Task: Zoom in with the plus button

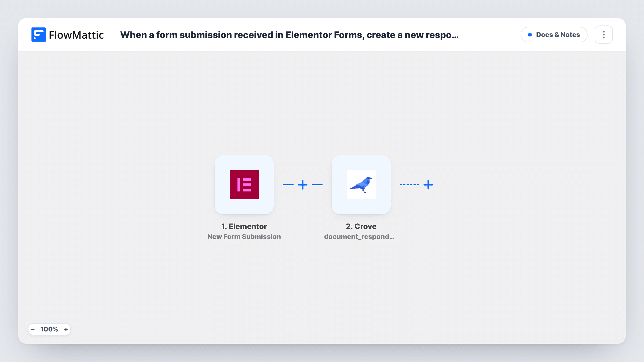Action: pos(66,329)
